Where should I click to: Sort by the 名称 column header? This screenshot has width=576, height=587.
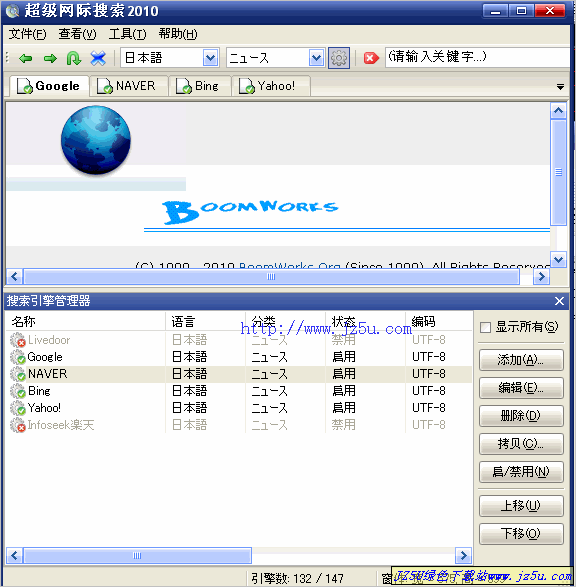coord(86,322)
